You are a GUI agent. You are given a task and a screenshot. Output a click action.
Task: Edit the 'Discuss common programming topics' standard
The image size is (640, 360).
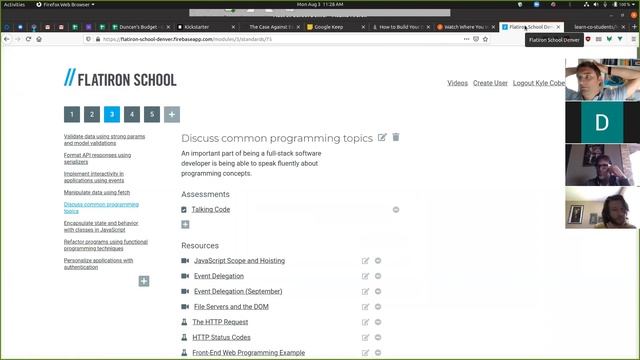click(x=382, y=137)
